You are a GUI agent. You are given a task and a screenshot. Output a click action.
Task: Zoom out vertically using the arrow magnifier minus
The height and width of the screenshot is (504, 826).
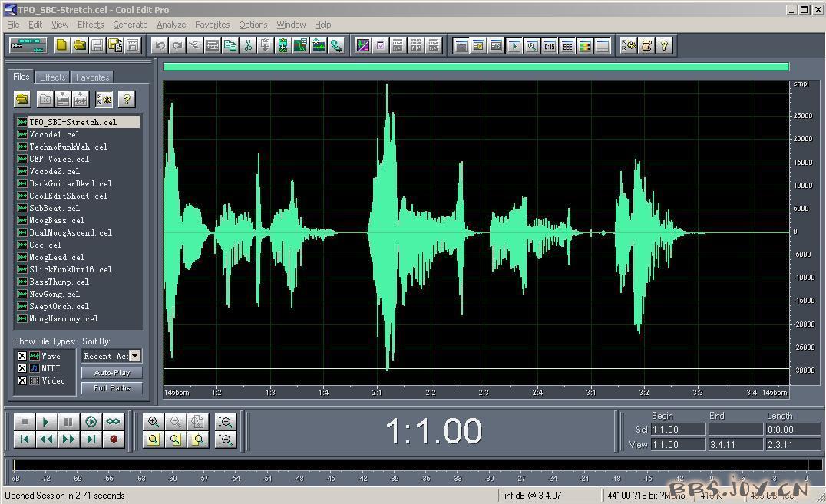226,440
